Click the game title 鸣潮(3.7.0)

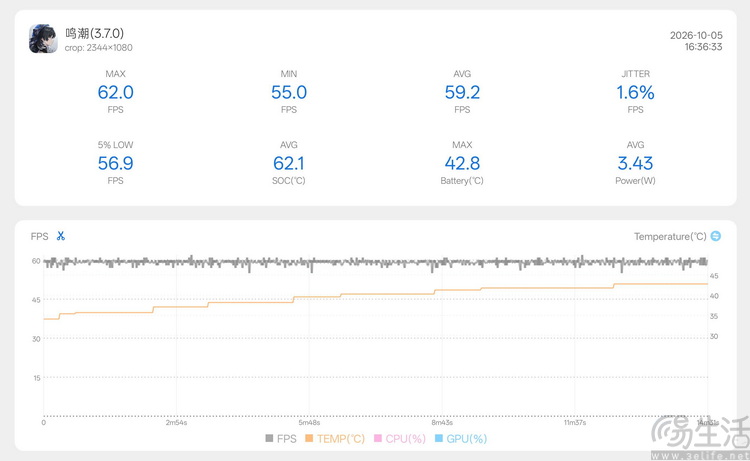coord(95,33)
